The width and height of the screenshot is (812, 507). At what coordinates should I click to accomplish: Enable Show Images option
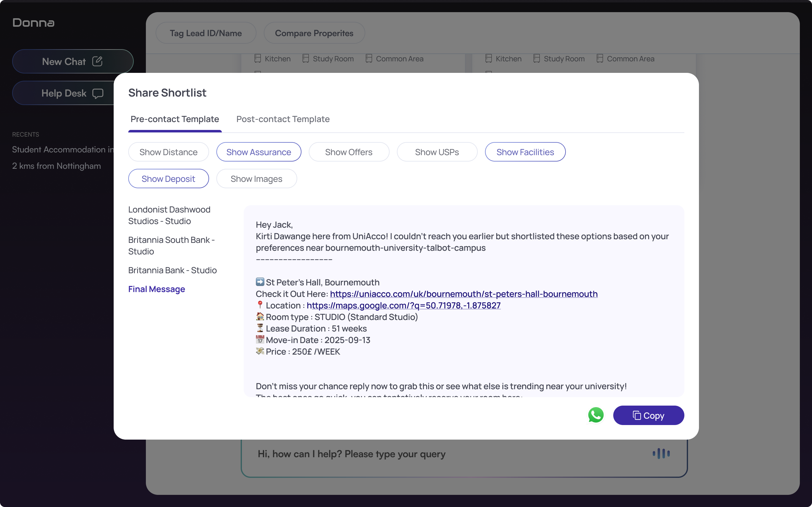(x=256, y=179)
